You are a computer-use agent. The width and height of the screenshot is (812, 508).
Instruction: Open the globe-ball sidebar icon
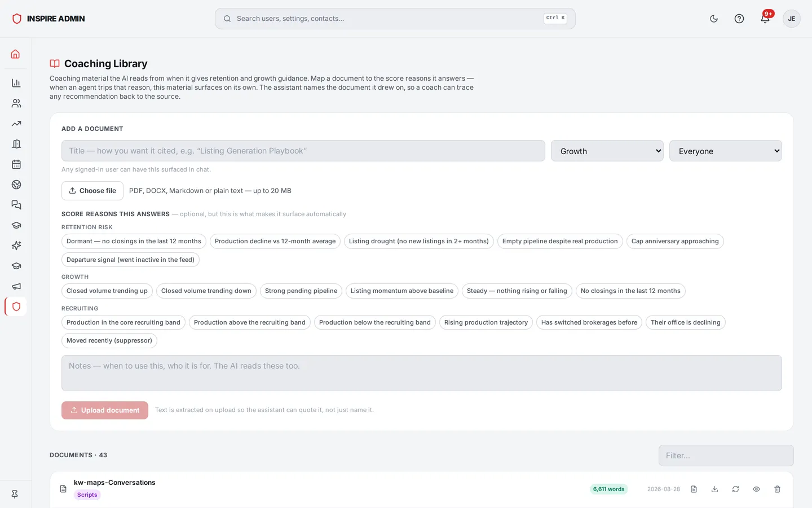coord(16,185)
